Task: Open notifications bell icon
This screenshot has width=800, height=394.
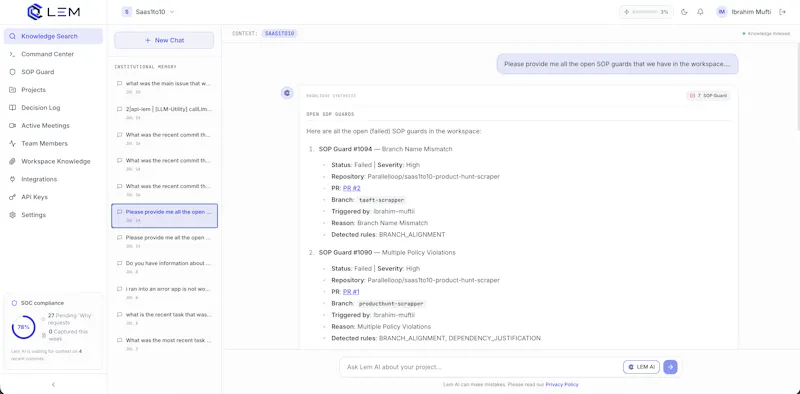Action: pos(701,12)
